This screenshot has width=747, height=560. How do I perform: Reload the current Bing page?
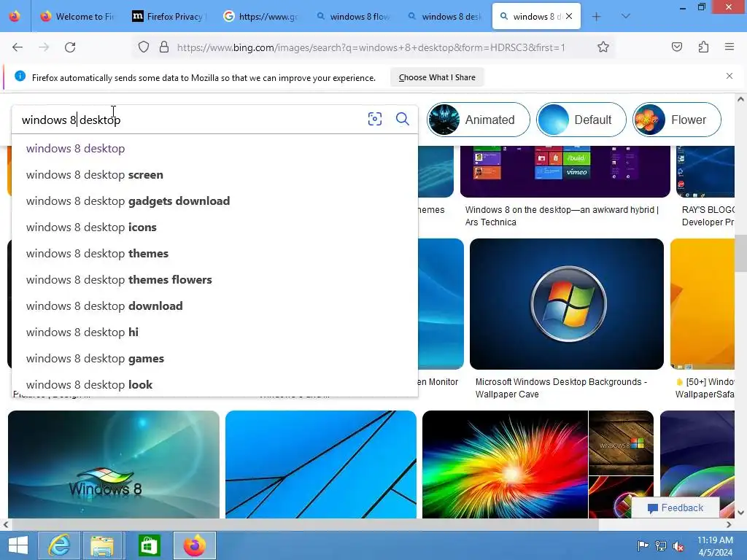[70, 47]
